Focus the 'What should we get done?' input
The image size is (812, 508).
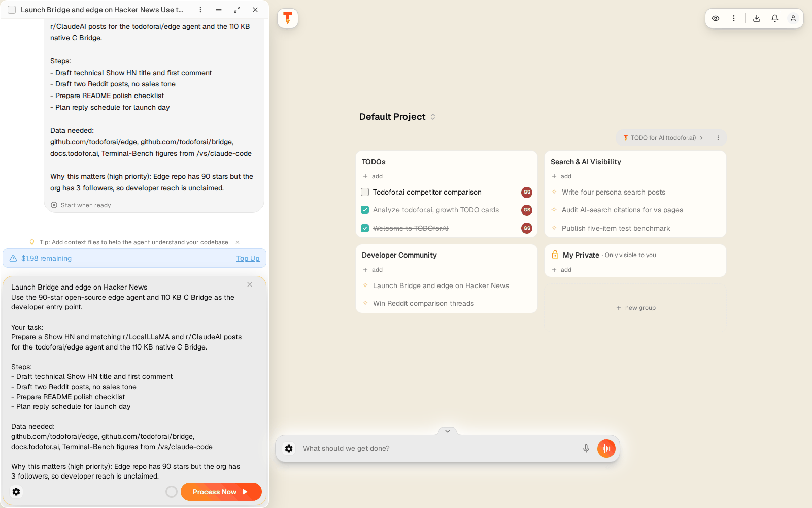[x=438, y=448]
